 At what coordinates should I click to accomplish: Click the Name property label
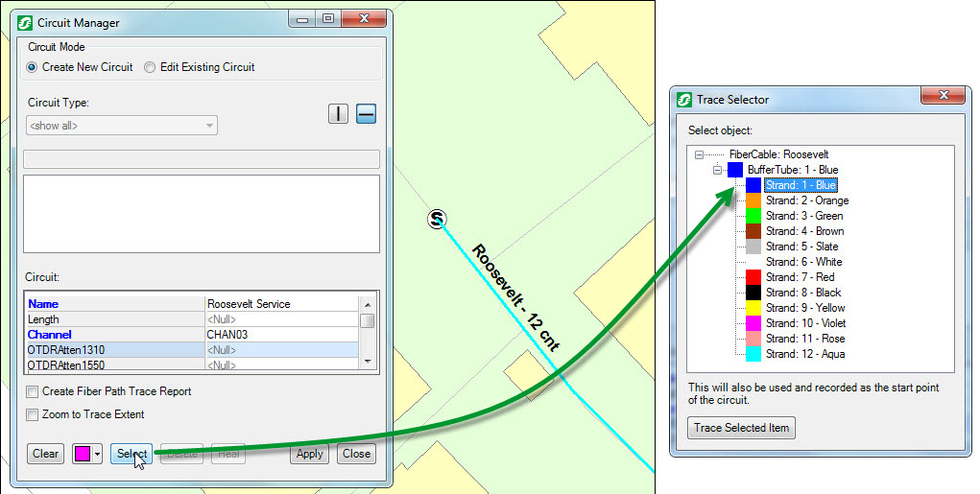tap(43, 304)
